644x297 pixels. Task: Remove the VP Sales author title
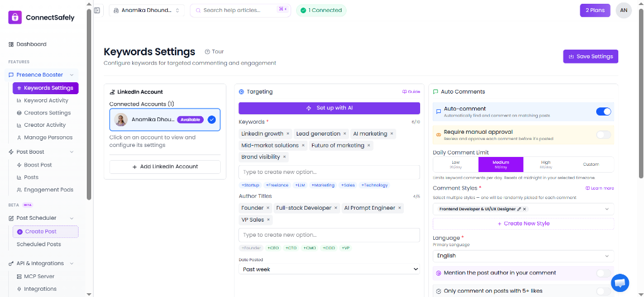coord(268,220)
